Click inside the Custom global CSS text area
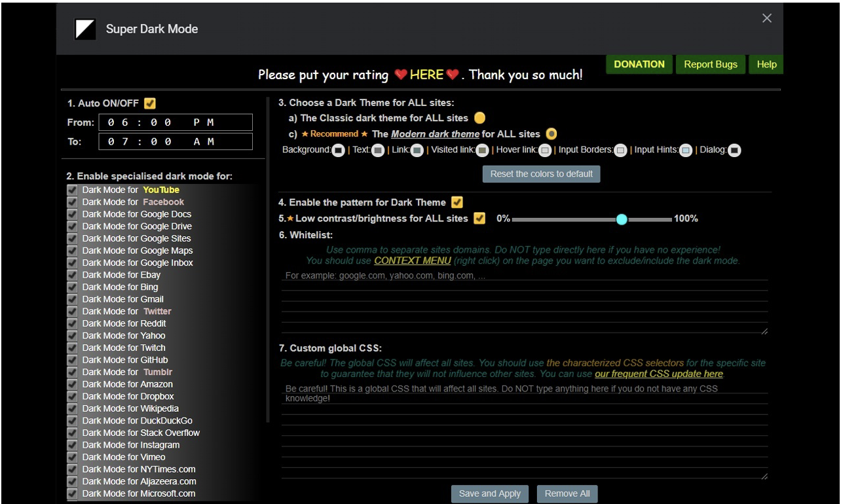The image size is (841, 504). pyautogui.click(x=525, y=431)
